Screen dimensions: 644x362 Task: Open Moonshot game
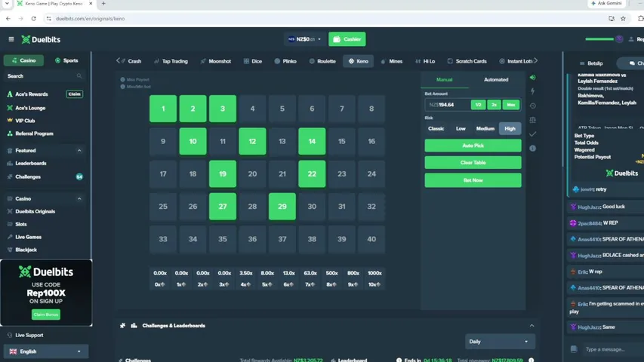pyautogui.click(x=216, y=61)
